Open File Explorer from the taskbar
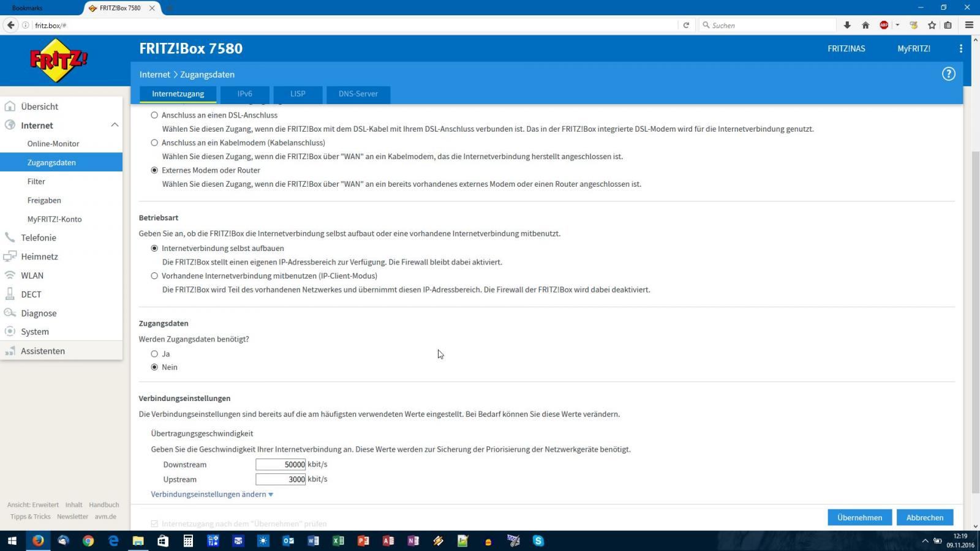This screenshot has height=551, width=980. click(138, 541)
